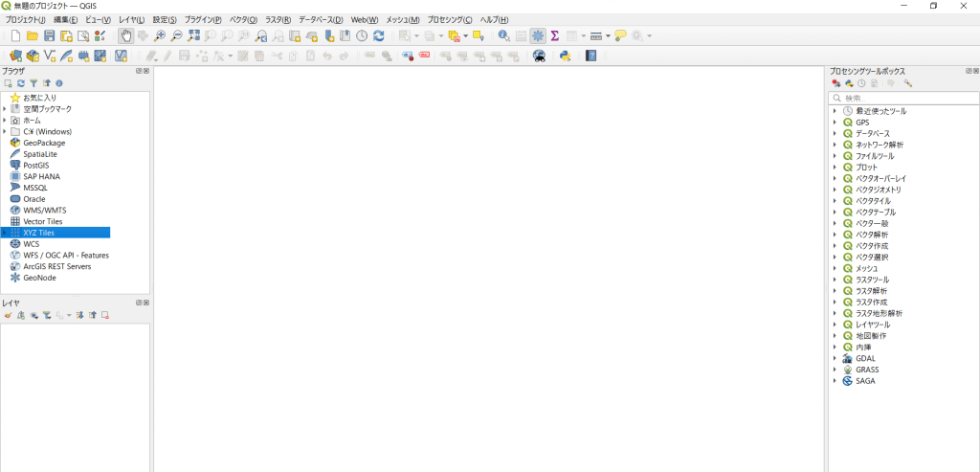The image size is (980, 472).
Task: Select GRASS in the processing toolbox
Action: coord(867,371)
